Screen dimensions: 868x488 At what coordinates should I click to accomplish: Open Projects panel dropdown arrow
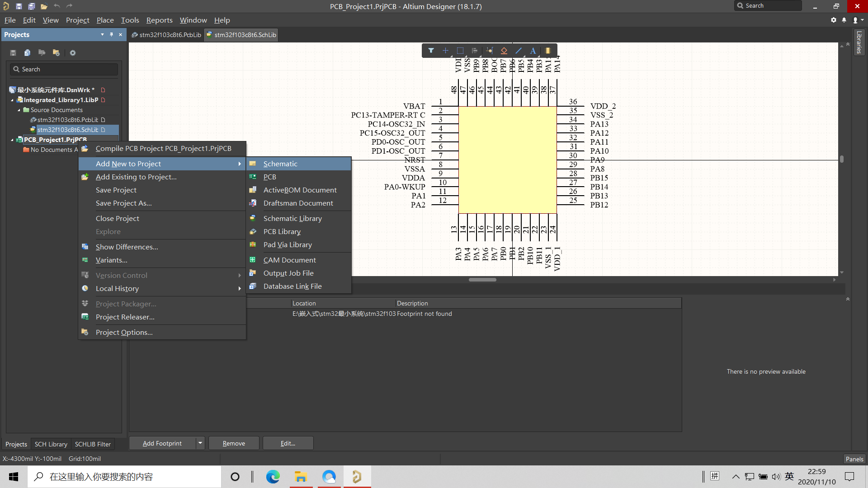click(102, 34)
